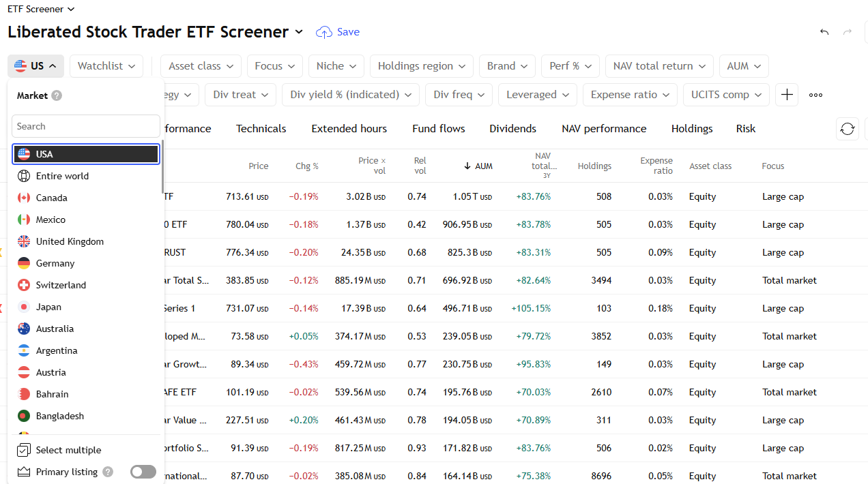Open the Perf % filter dropdown
The height and width of the screenshot is (484, 868).
pyautogui.click(x=570, y=66)
